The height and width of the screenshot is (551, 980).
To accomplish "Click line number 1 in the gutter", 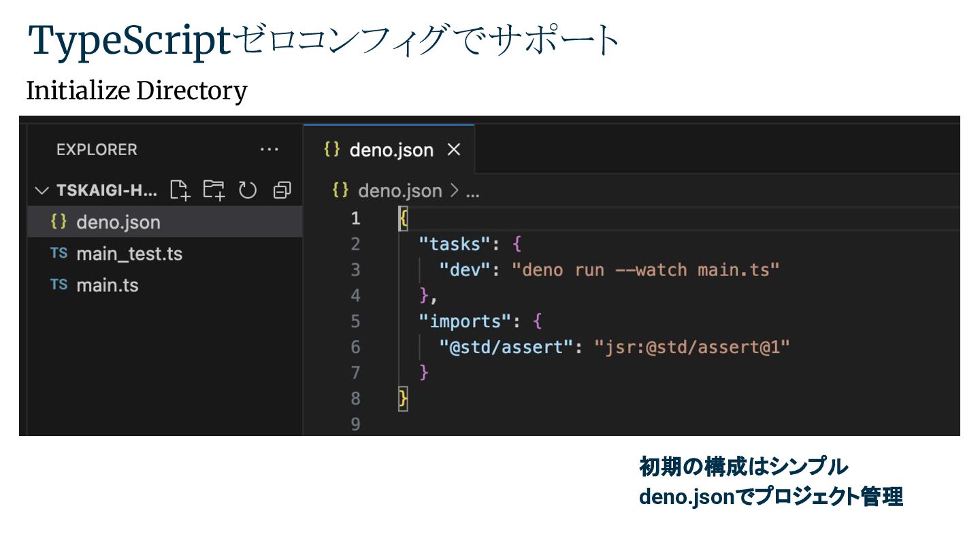I will point(355,218).
